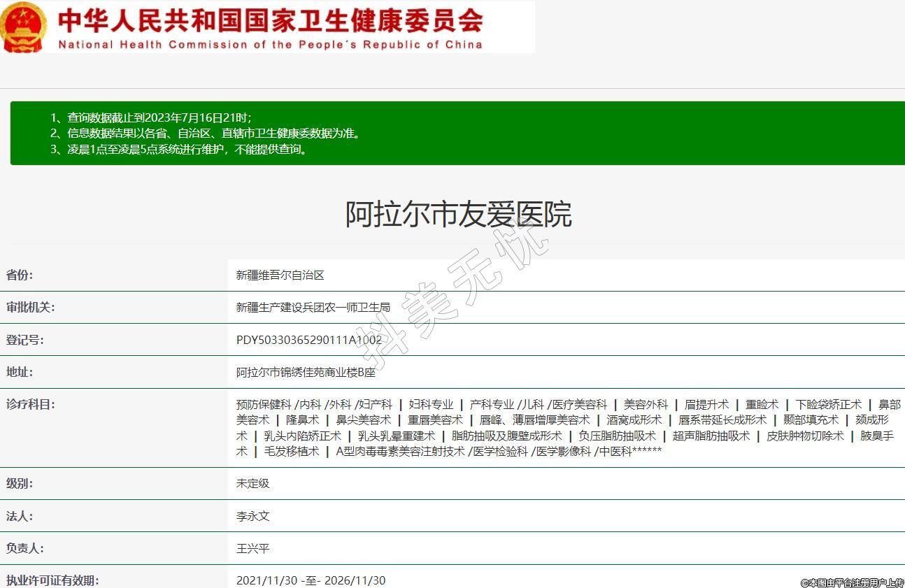Click the address value 阿拉尔市锦绣佳苑商业楼B座
905x588 pixels.
click(306, 373)
